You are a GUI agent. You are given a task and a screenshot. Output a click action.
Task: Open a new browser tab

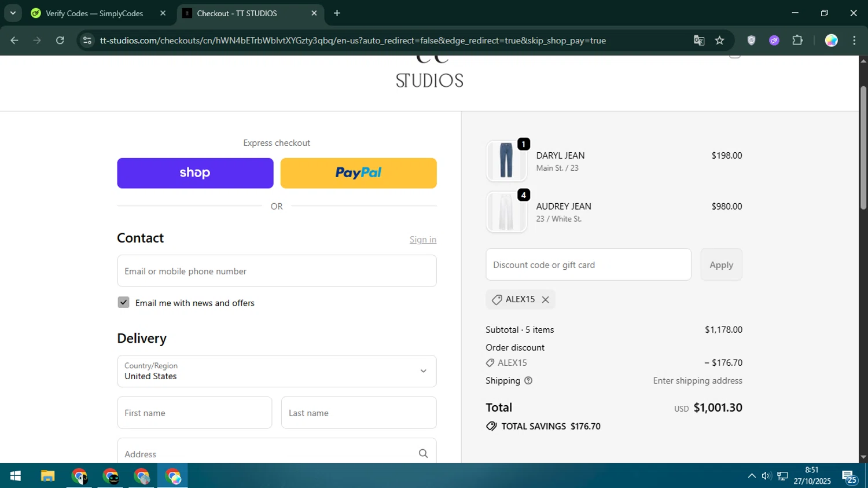[x=337, y=13]
